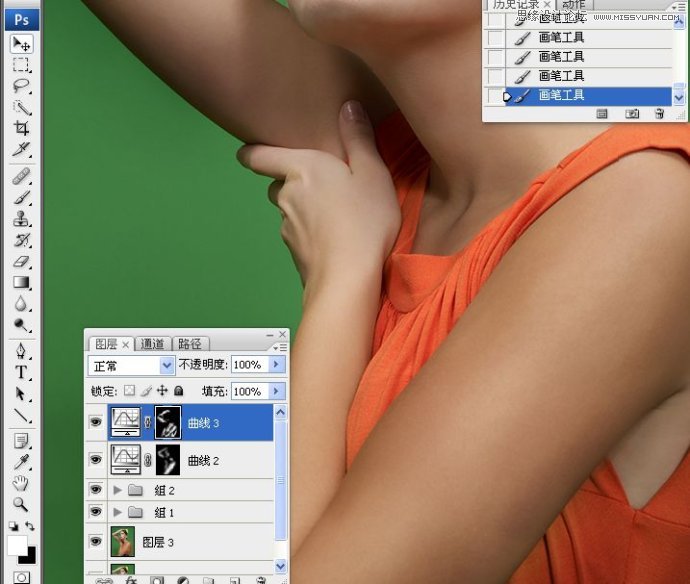Select the Eraser tool
The width and height of the screenshot is (690, 584).
coord(21,261)
